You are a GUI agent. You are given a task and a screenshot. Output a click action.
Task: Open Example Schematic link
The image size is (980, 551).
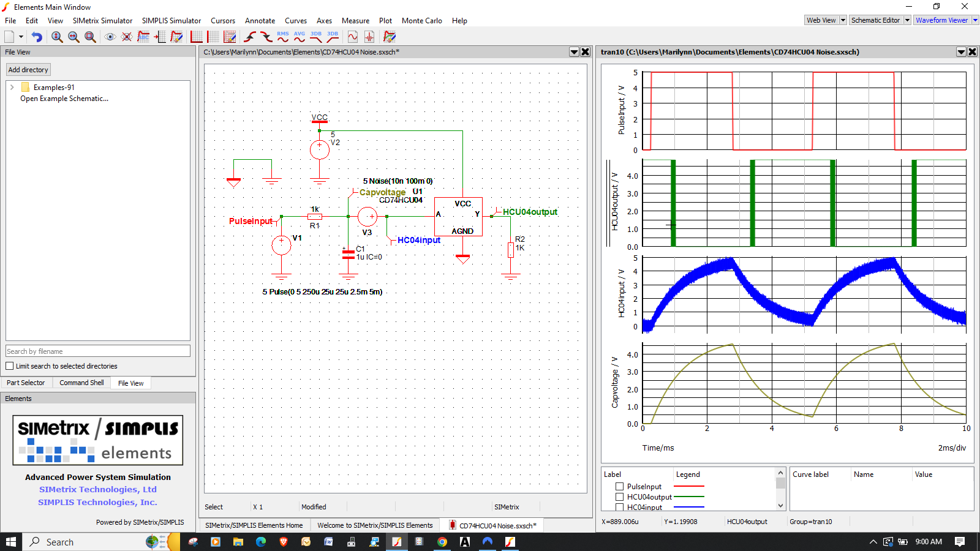[x=64, y=99]
